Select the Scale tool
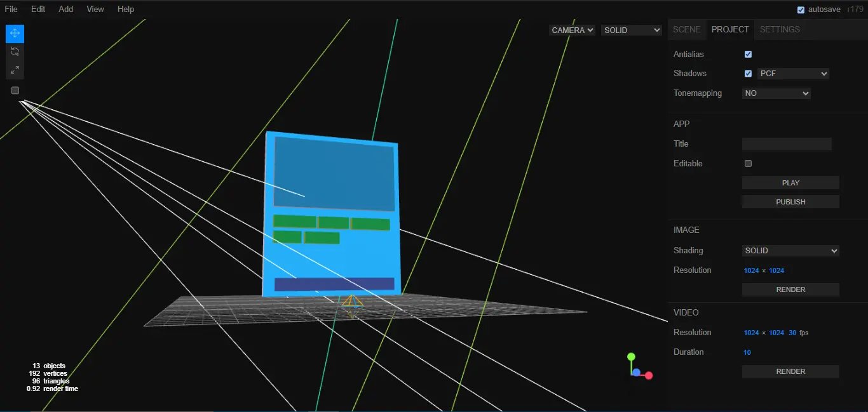Screen dimensions: 868x412 pos(14,69)
